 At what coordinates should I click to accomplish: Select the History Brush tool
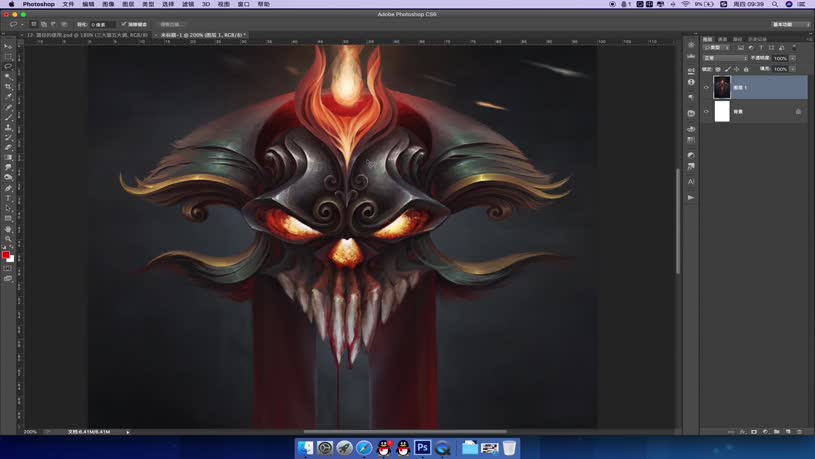pos(8,138)
